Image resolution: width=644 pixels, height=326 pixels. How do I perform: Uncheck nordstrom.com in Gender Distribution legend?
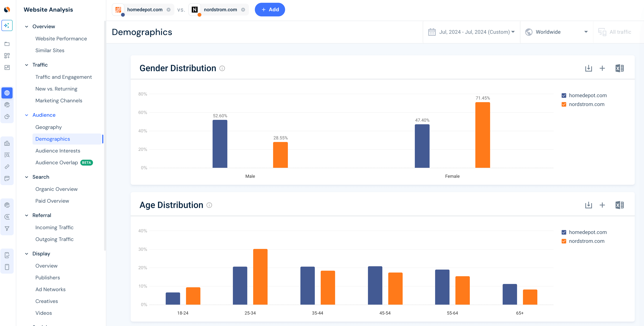[x=564, y=104]
